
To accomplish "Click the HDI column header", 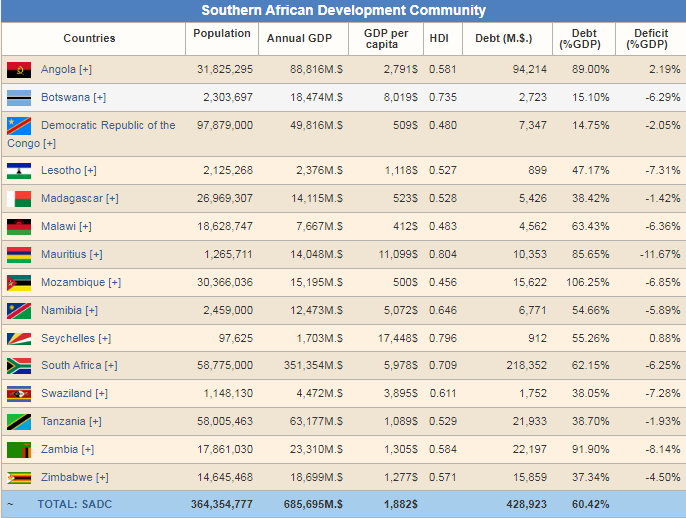I will click(x=439, y=38).
